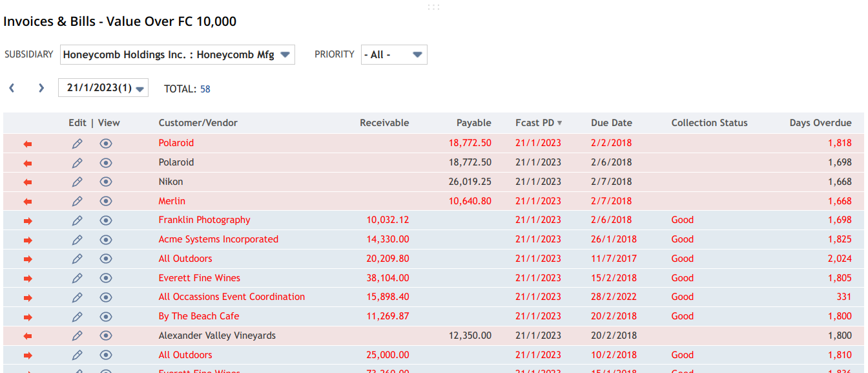Edit the By The Beach Cafe invoice
This screenshot has height=373, width=868.
point(77,317)
